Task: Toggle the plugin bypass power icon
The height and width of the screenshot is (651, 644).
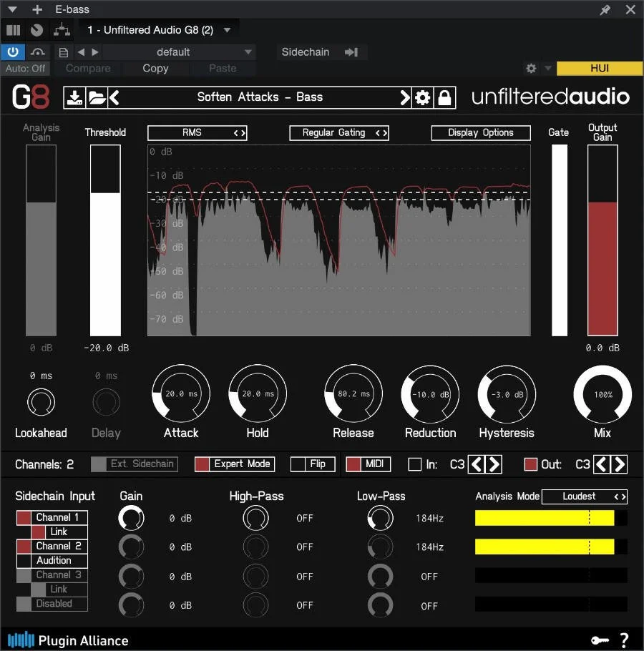Action: coord(13,52)
